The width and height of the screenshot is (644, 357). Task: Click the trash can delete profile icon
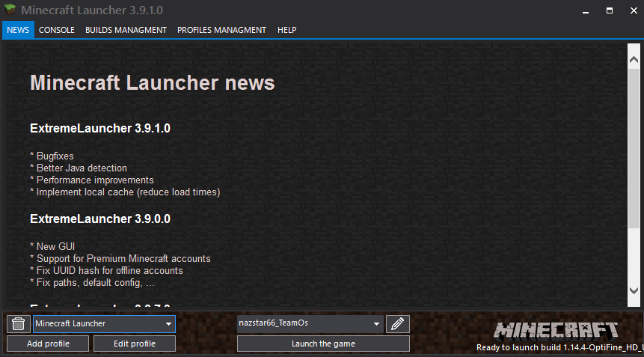click(19, 324)
